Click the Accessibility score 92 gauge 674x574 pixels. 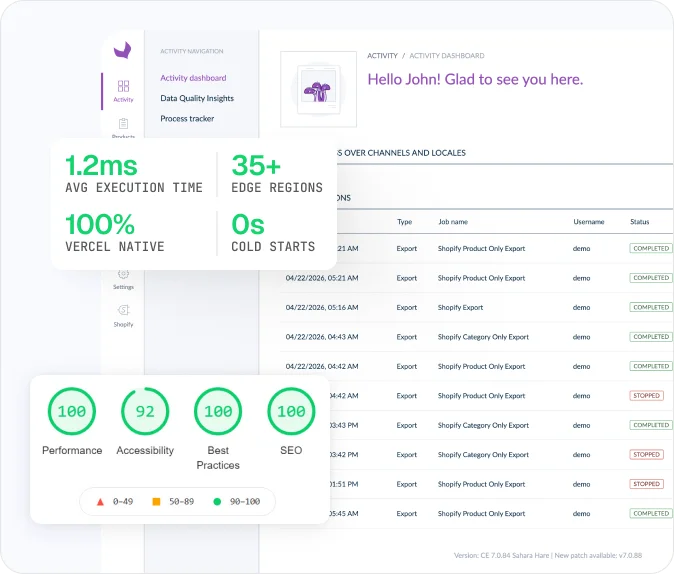[x=145, y=411]
